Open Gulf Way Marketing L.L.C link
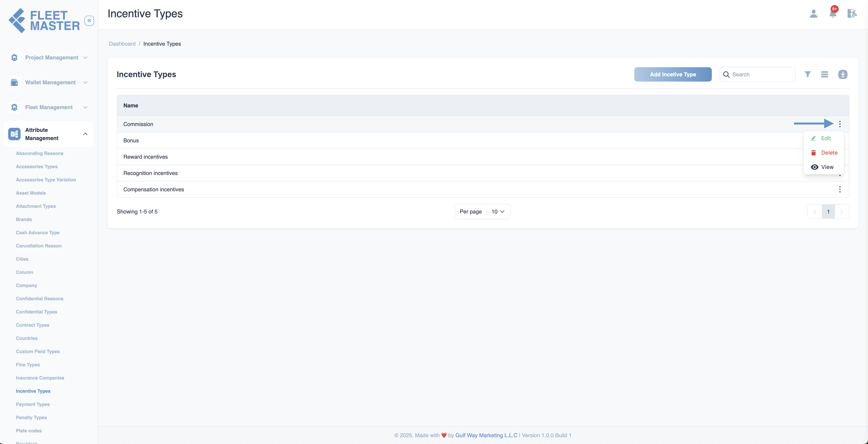The width and height of the screenshot is (868, 444). point(486,435)
